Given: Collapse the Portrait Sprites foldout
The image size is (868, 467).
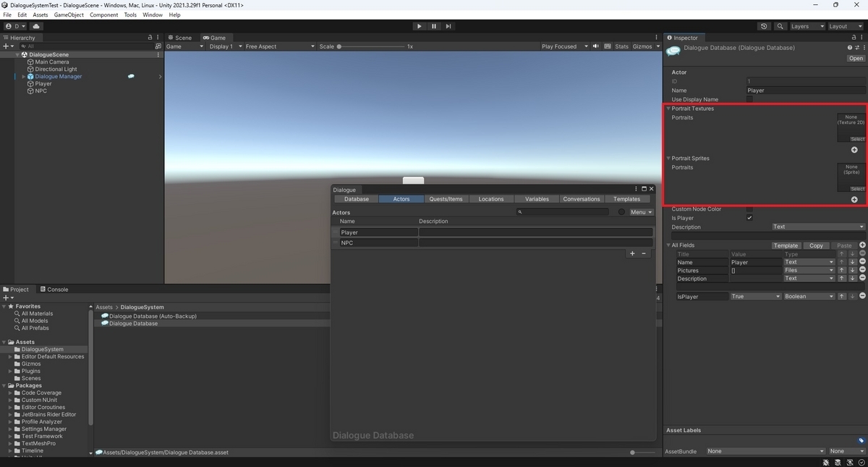Looking at the screenshot, I should [x=669, y=159].
